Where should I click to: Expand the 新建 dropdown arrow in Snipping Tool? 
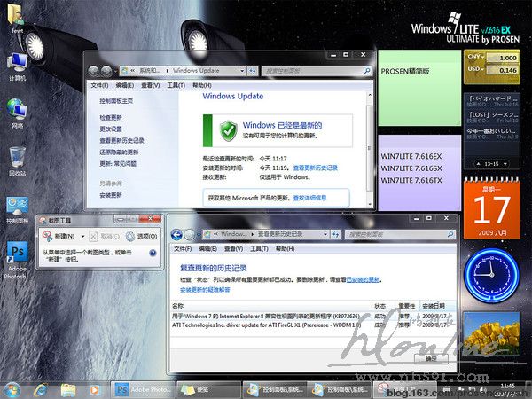point(83,237)
